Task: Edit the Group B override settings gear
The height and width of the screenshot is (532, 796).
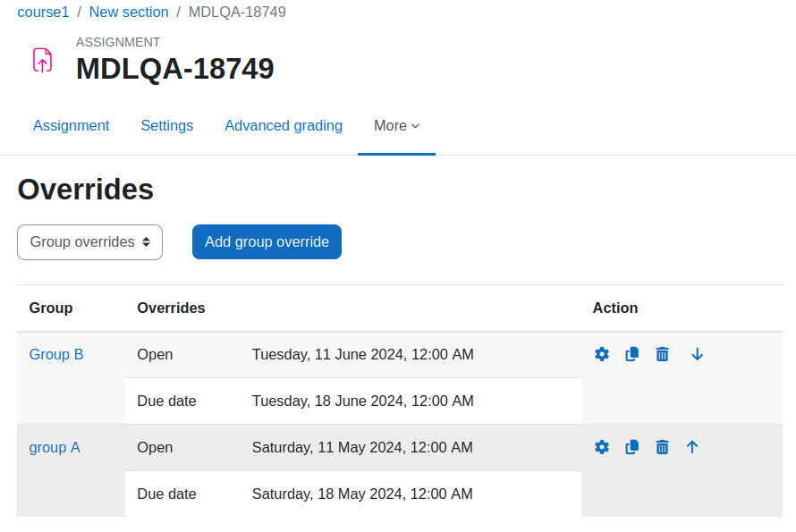Action: tap(602, 354)
